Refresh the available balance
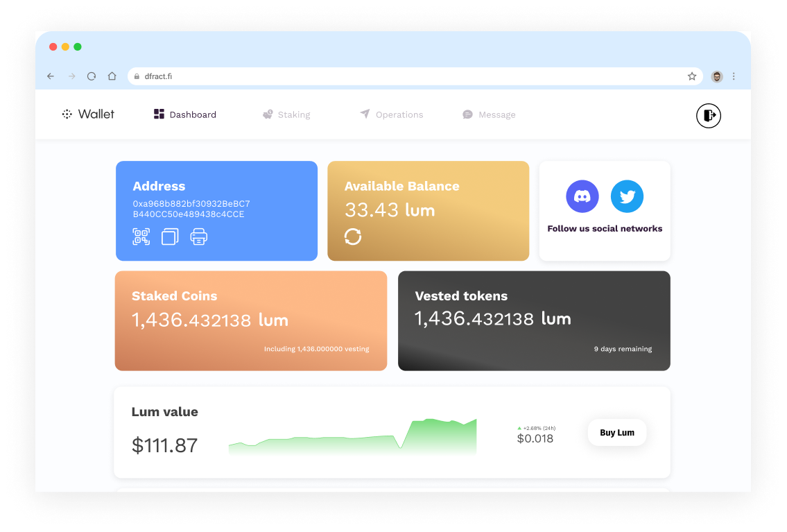 pyautogui.click(x=353, y=237)
